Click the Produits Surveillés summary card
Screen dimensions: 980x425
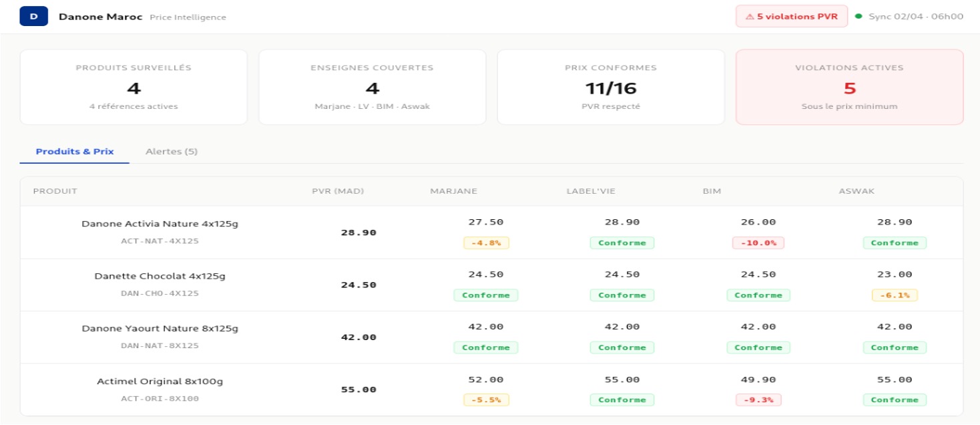(134, 87)
